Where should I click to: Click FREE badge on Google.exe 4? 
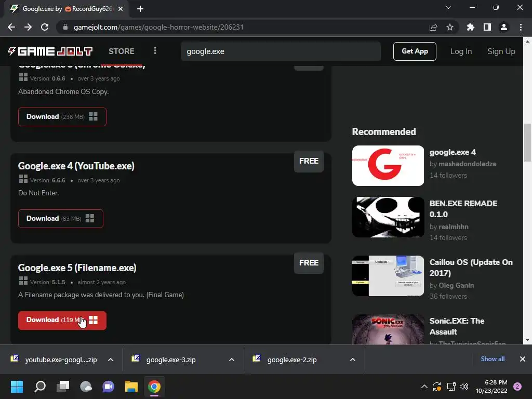(309, 161)
